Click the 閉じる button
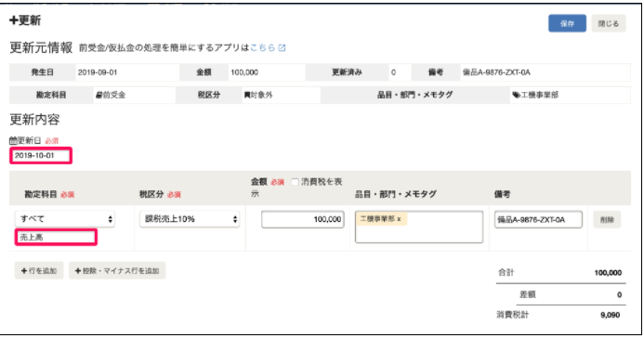The image size is (644, 338). (x=609, y=23)
